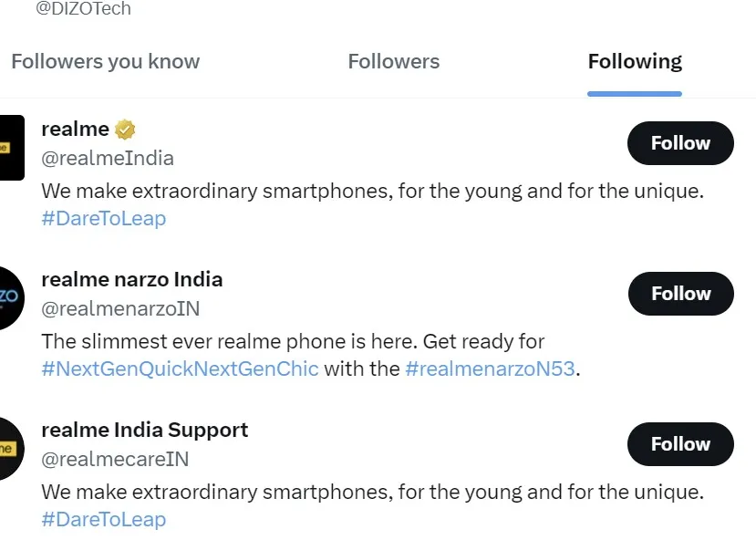Click the realme narzo India display name
Image resolution: width=756 pixels, height=540 pixels.
coord(132,280)
